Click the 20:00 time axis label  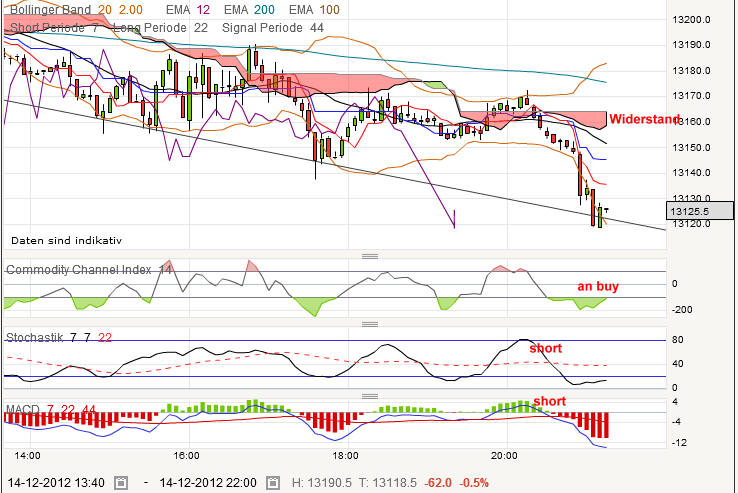[504, 456]
